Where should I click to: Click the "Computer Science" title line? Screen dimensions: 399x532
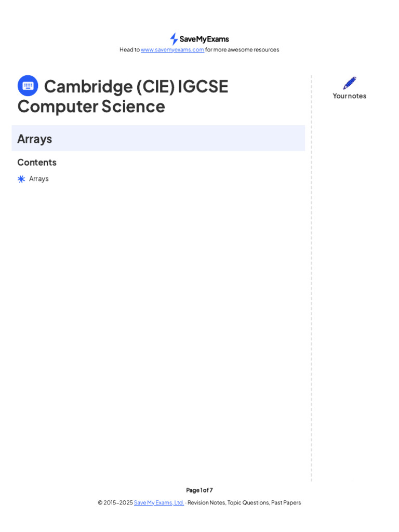(91, 106)
